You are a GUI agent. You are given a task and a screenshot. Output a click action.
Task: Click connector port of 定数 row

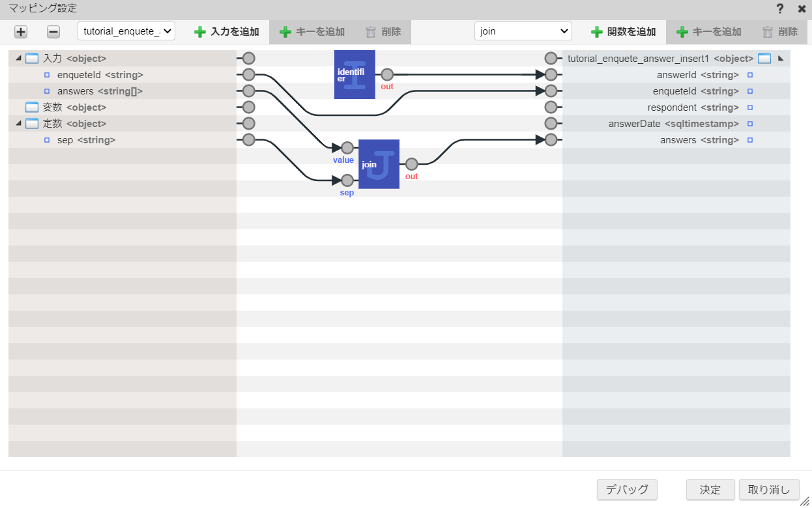(248, 123)
